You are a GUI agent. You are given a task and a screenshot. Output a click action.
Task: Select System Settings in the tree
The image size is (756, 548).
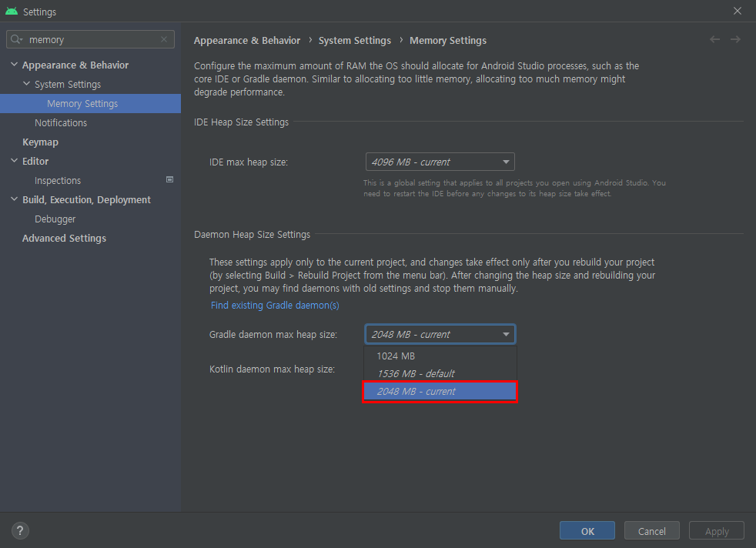68,85
